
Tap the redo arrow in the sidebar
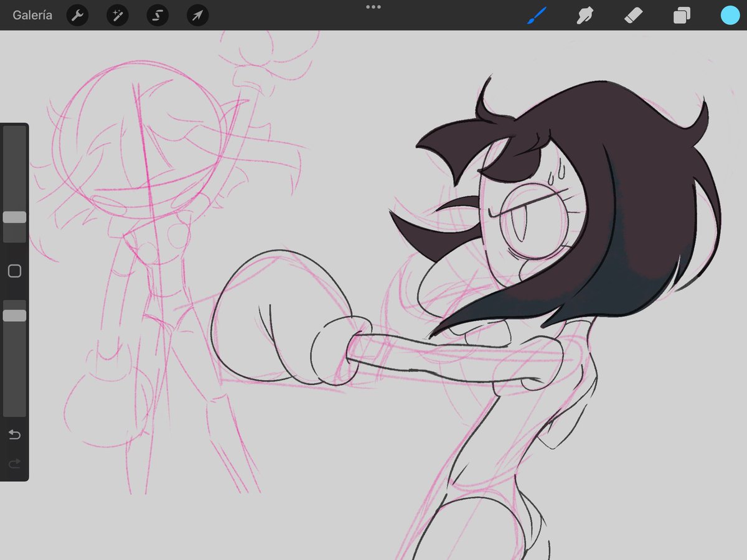(x=14, y=463)
